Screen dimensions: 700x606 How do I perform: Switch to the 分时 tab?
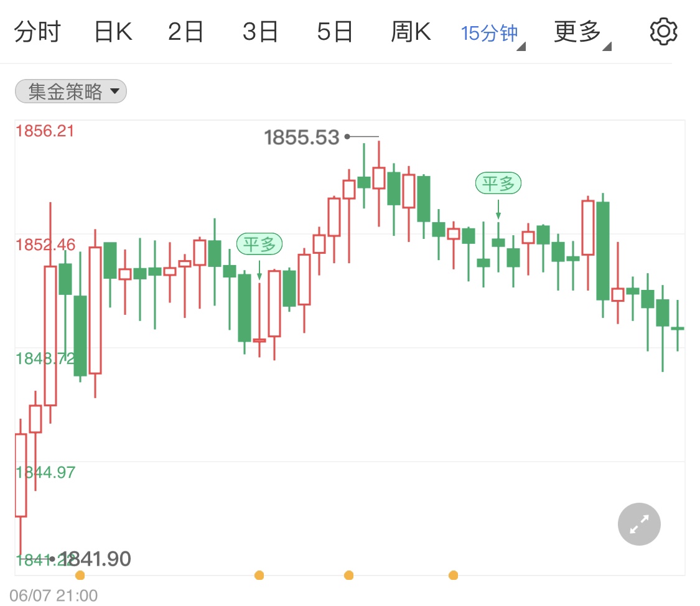click(37, 32)
